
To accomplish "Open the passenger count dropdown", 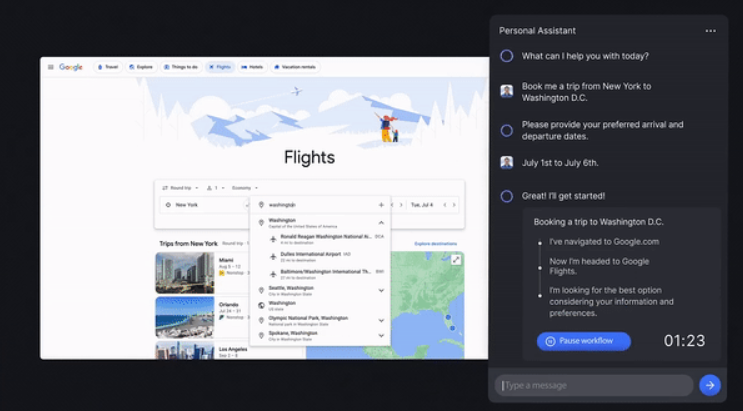I will coord(215,188).
